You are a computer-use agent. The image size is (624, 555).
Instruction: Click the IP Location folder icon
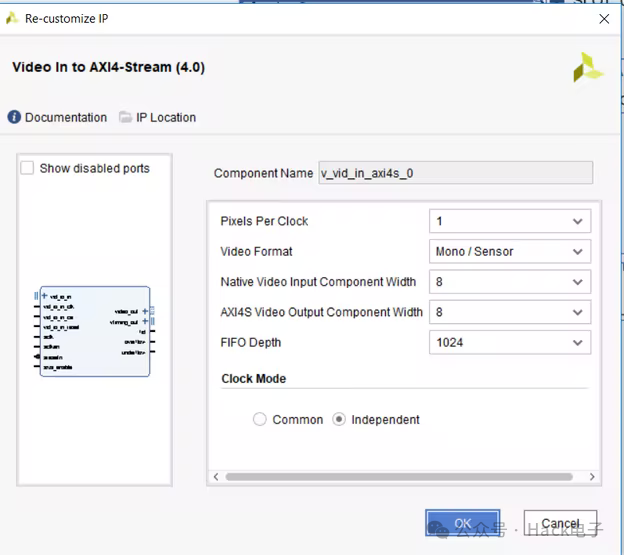point(125,117)
